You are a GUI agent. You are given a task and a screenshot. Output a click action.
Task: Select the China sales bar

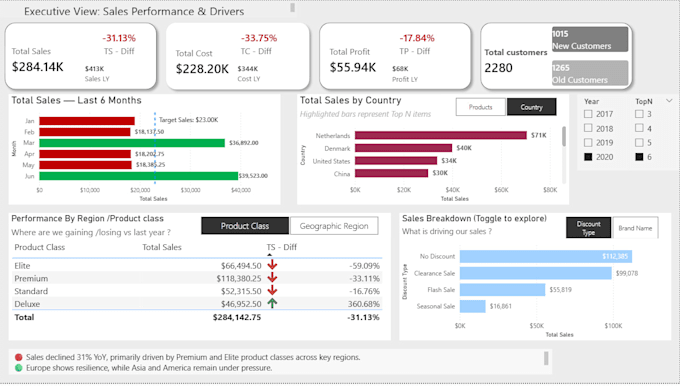[392, 173]
